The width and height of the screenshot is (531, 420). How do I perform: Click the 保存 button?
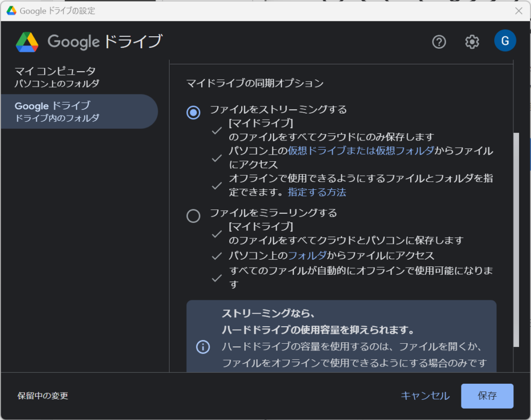[x=487, y=396]
